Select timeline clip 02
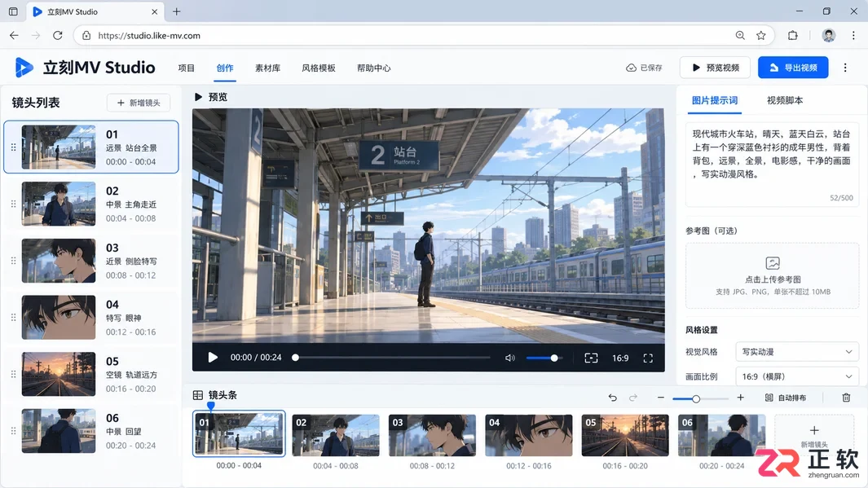Screen dimensions: 868x488 [336, 435]
